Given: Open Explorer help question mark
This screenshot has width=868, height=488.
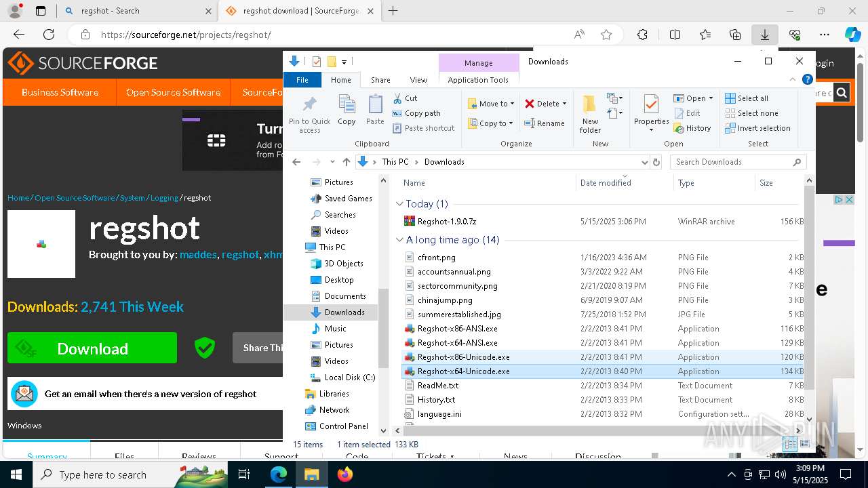Looking at the screenshot, I should (x=807, y=79).
